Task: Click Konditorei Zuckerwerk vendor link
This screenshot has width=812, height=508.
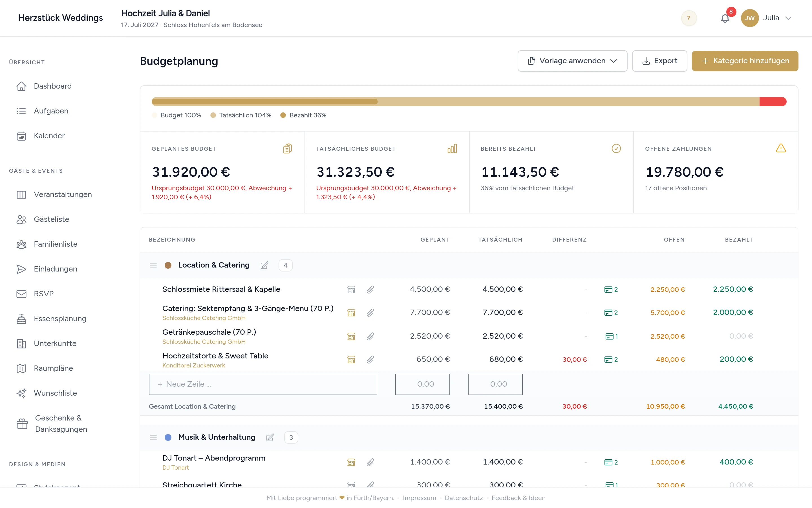Action: 194,365
